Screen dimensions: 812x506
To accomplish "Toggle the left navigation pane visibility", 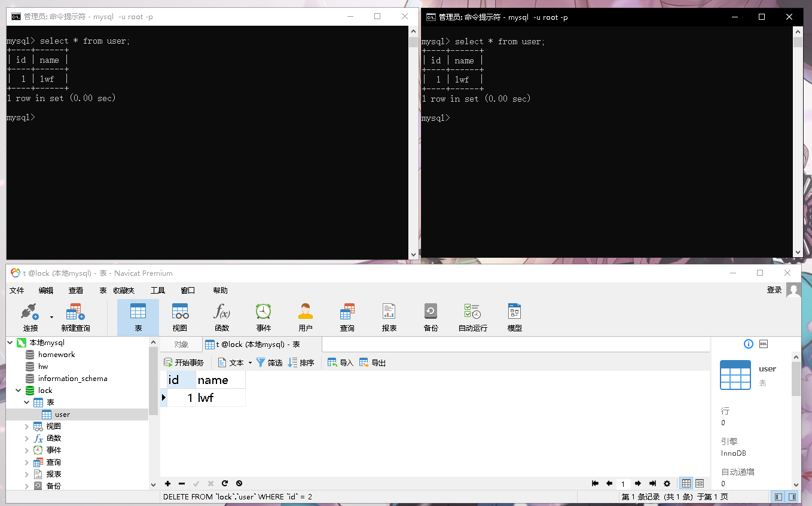I will tap(779, 496).
